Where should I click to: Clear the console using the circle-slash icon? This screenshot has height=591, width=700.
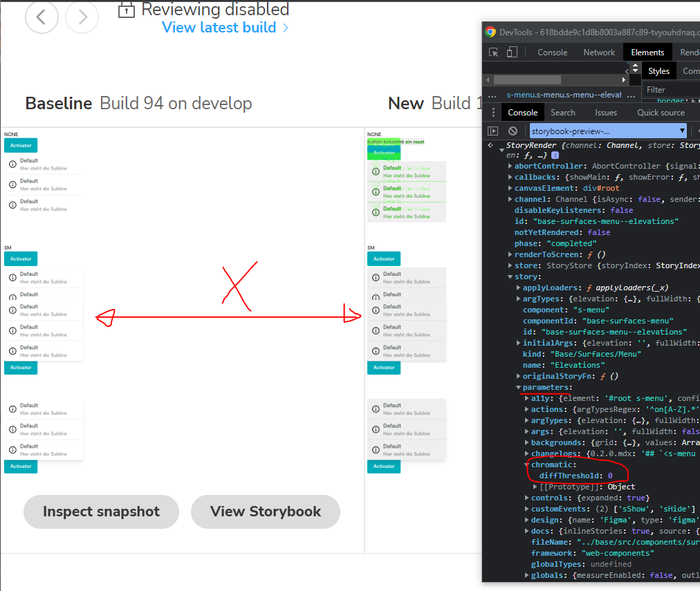click(513, 131)
